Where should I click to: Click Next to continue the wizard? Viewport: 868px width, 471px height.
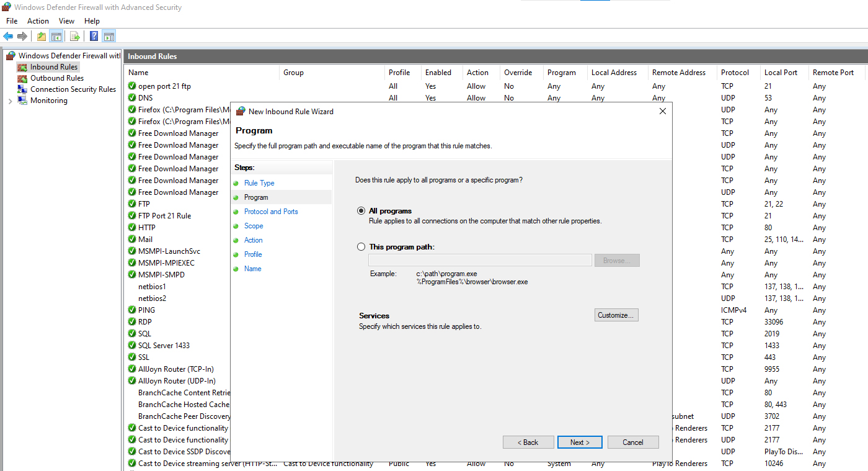coord(579,442)
